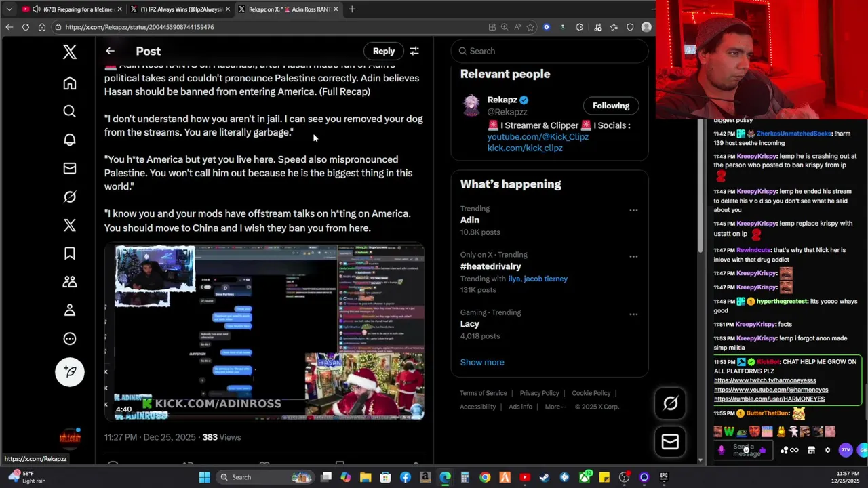
Task: Switch to Preparing for a lifetime tab
Action: click(x=72, y=9)
